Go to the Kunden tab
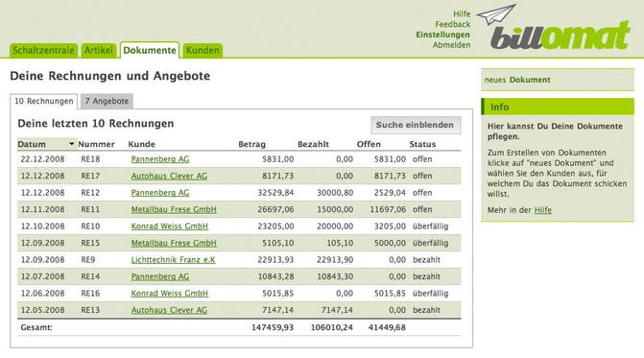 click(203, 50)
